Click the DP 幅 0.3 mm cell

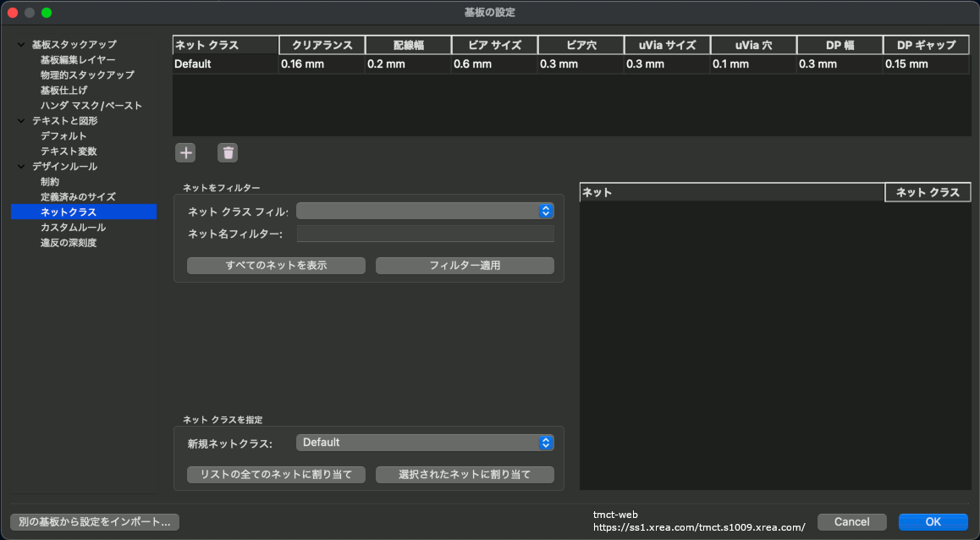pos(840,63)
